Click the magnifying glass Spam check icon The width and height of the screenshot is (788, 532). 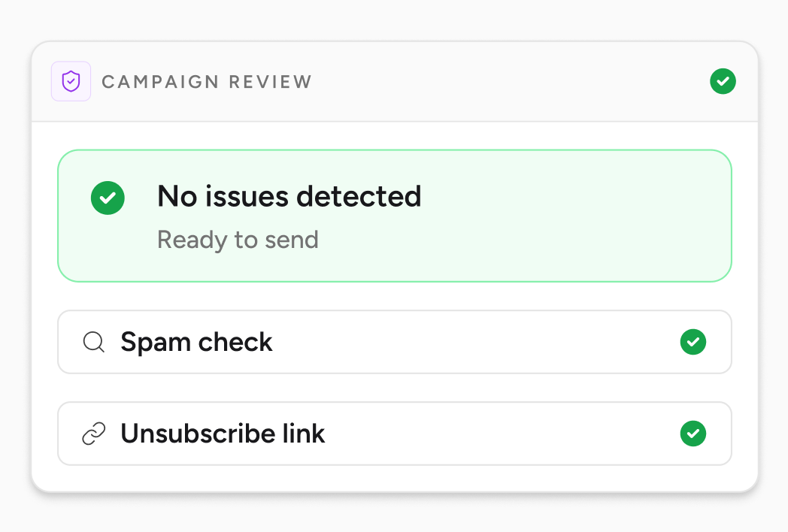pos(93,342)
